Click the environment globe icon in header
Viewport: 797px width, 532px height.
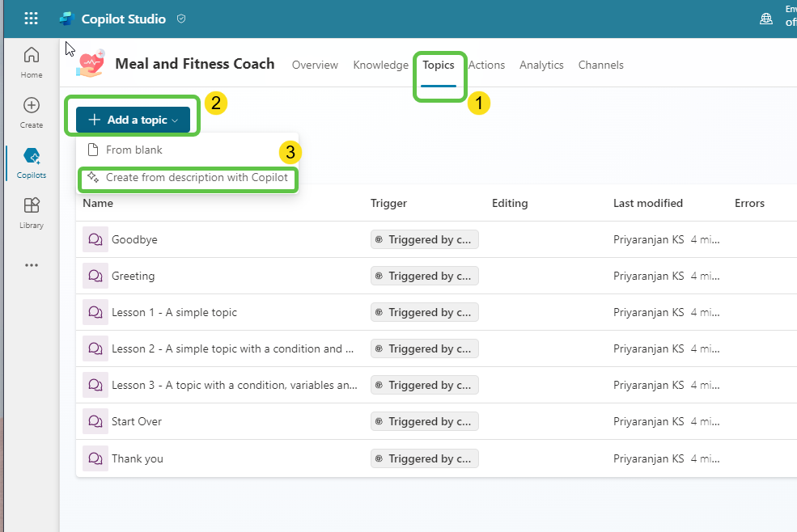(x=765, y=19)
